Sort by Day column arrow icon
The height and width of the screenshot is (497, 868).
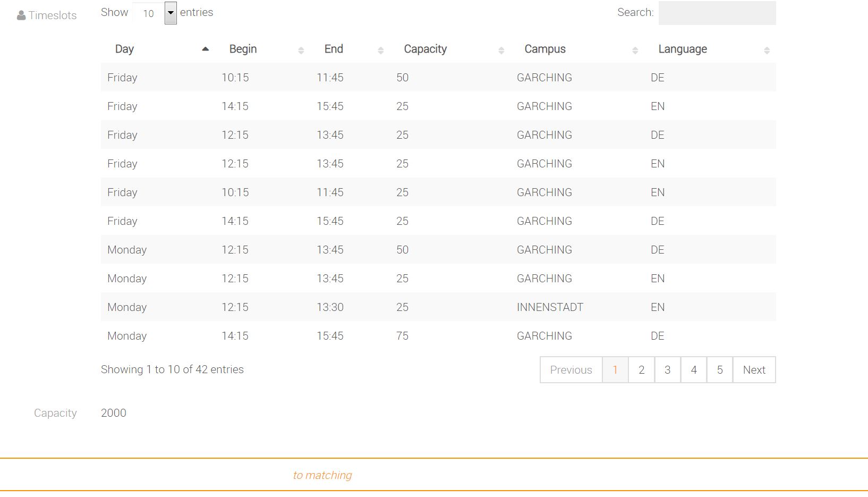coord(205,49)
